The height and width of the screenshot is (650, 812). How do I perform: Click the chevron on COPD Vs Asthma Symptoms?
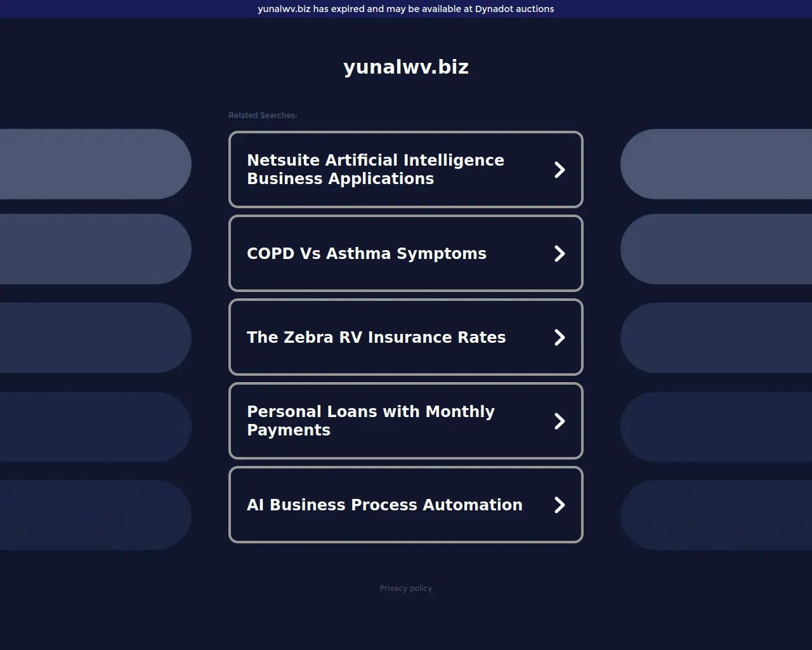click(560, 253)
